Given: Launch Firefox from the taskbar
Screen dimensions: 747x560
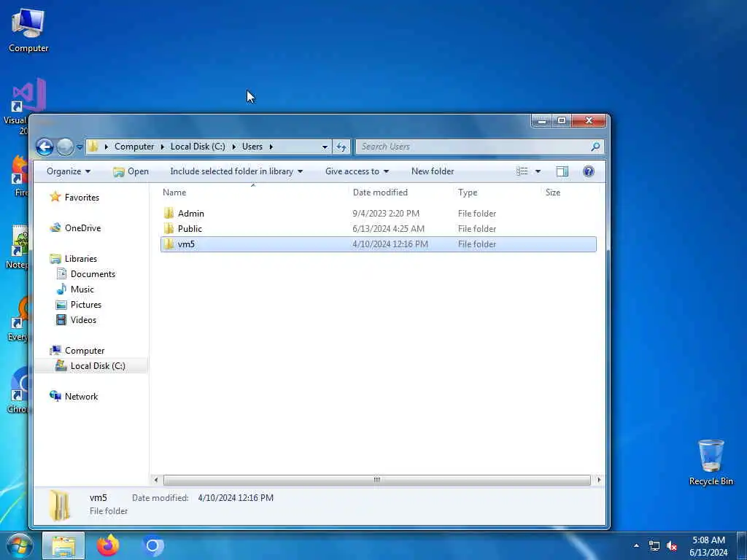Looking at the screenshot, I should tap(108, 545).
